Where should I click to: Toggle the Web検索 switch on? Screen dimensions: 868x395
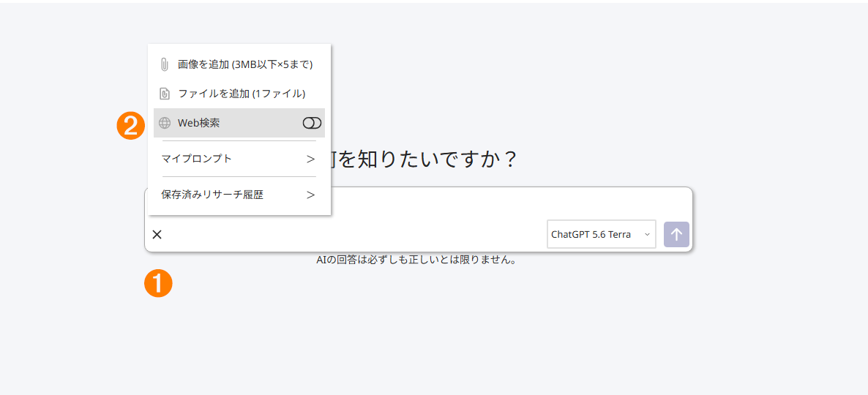coord(312,123)
